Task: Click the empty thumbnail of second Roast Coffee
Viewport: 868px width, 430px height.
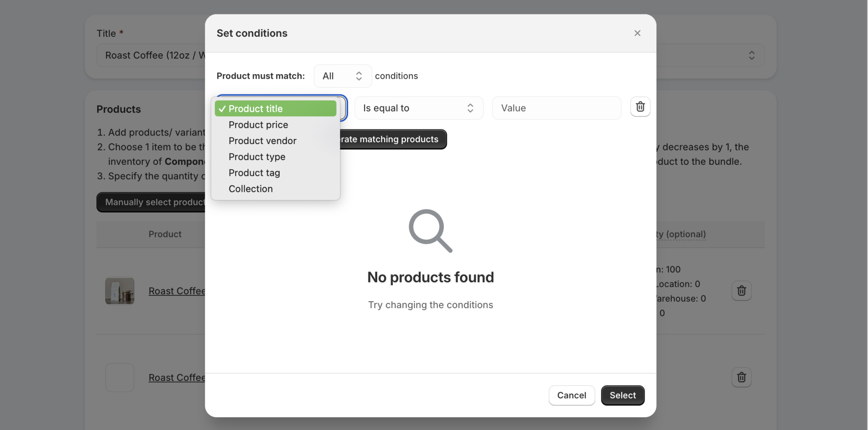Action: click(120, 377)
